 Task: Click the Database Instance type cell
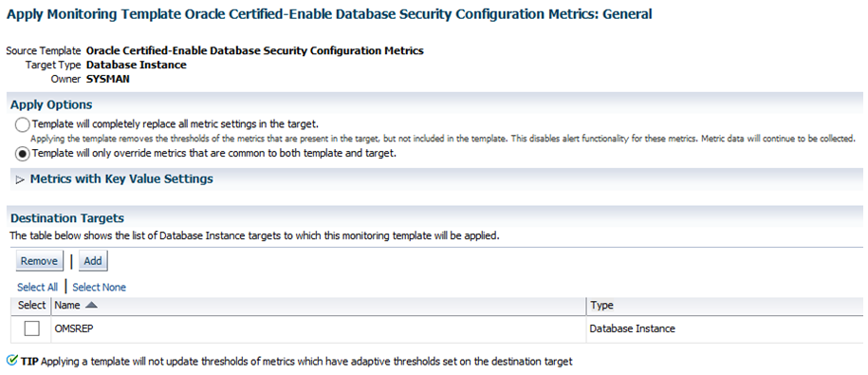632,328
